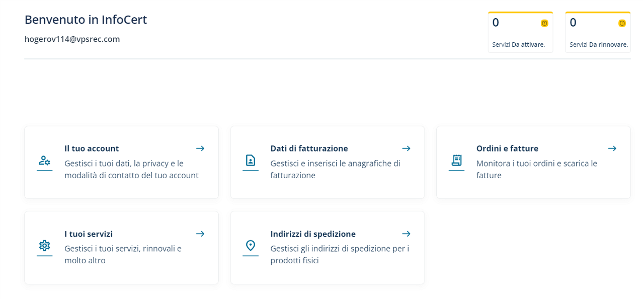Click the billing data document icon
Image resolution: width=644 pixels, height=299 pixels.
[x=251, y=161]
